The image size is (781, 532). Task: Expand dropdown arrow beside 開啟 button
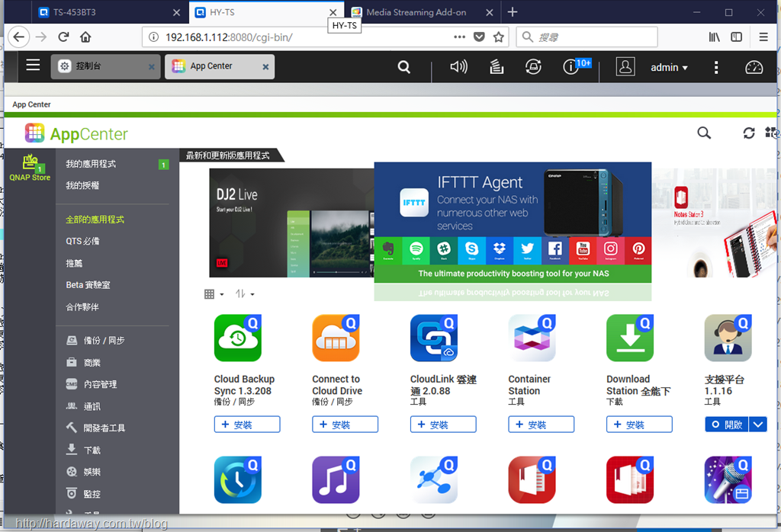tap(757, 425)
